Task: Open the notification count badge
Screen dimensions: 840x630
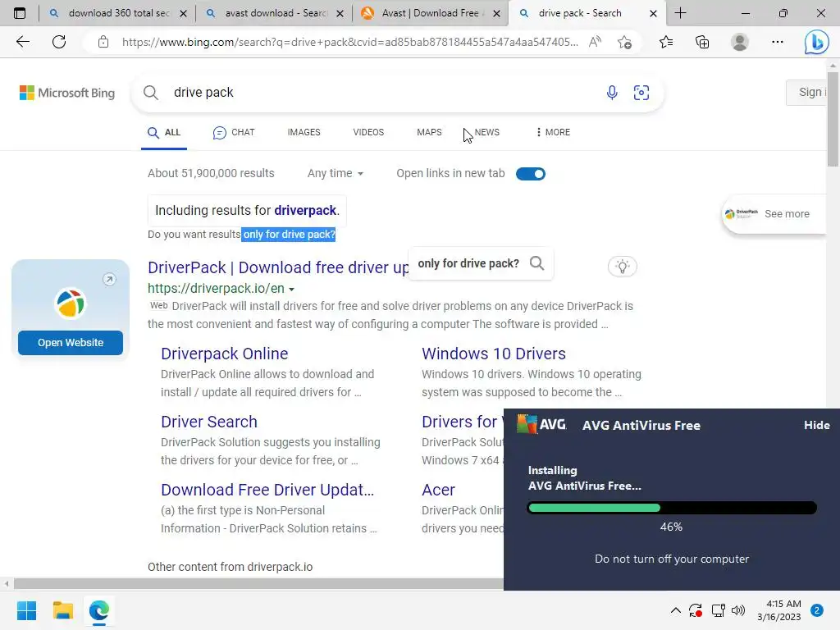Action: tap(817, 609)
